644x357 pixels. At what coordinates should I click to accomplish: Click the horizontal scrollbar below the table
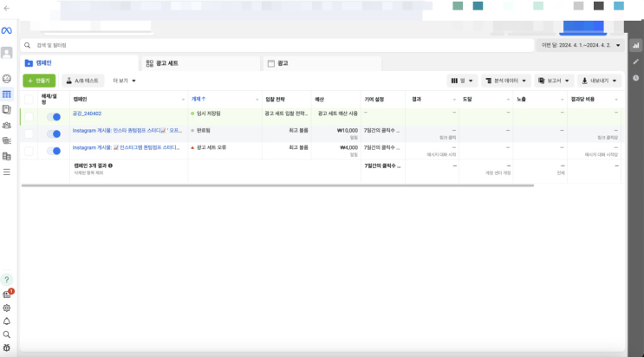pyautogui.click(x=277, y=185)
